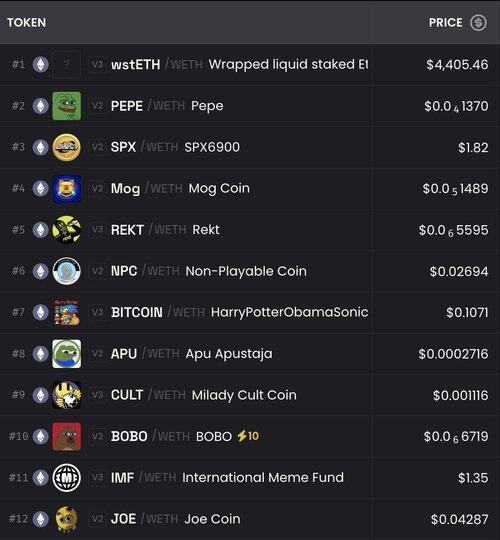This screenshot has height=540, width=500.
Task: Click the HarryPotterObamaSonic token icon
Action: click(x=66, y=312)
